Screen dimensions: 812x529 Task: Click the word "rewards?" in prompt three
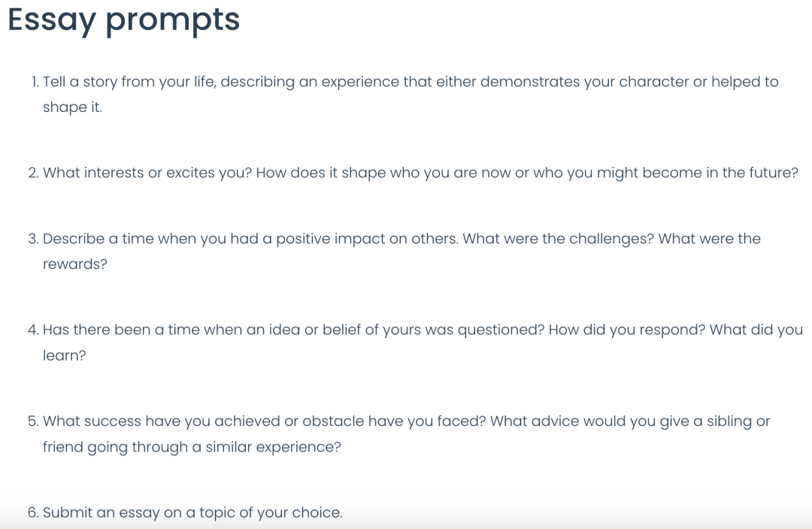75,264
